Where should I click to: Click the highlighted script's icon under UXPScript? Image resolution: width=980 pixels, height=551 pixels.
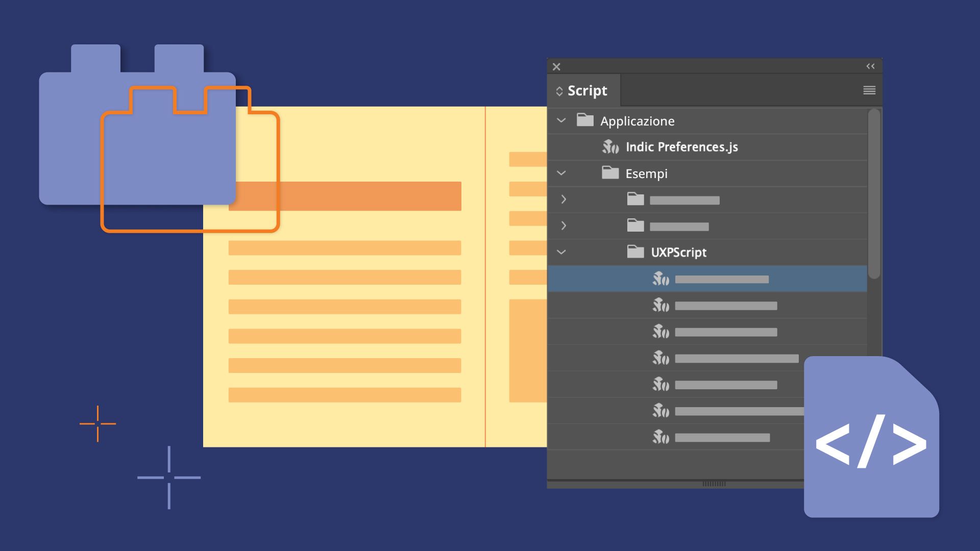(x=660, y=279)
